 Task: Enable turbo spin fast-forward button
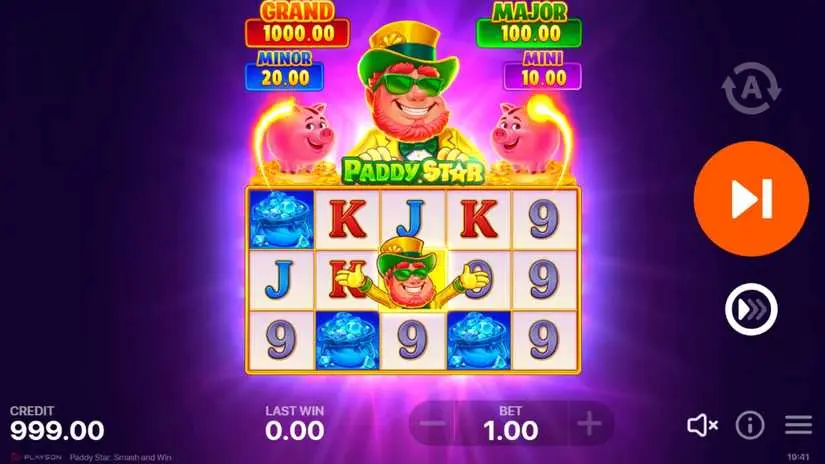pyautogui.click(x=751, y=309)
